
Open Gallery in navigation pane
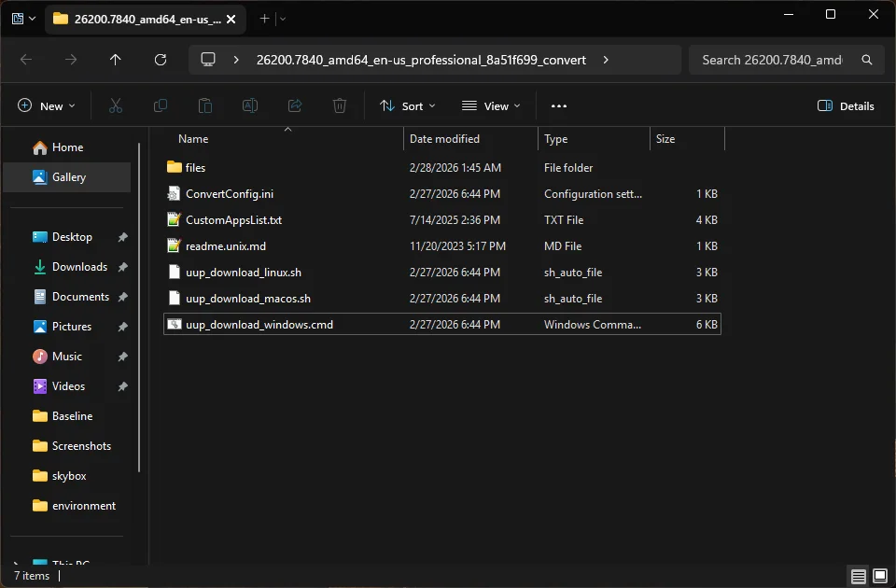click(x=67, y=177)
